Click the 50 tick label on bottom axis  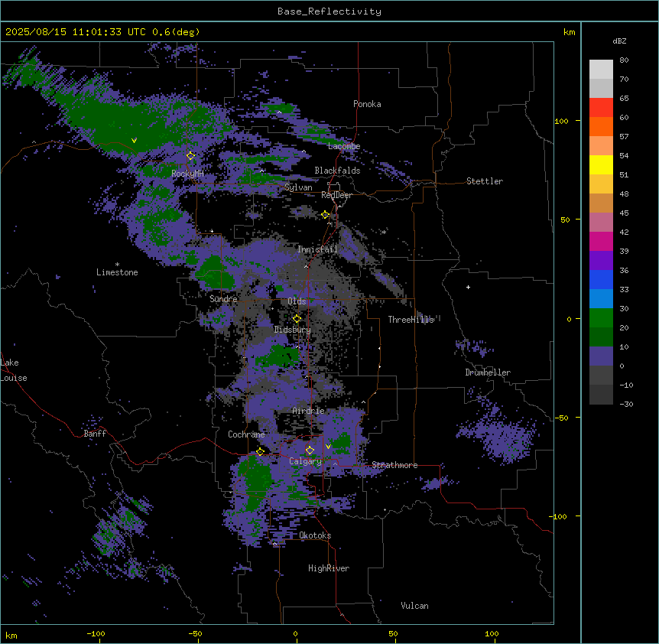(x=393, y=633)
